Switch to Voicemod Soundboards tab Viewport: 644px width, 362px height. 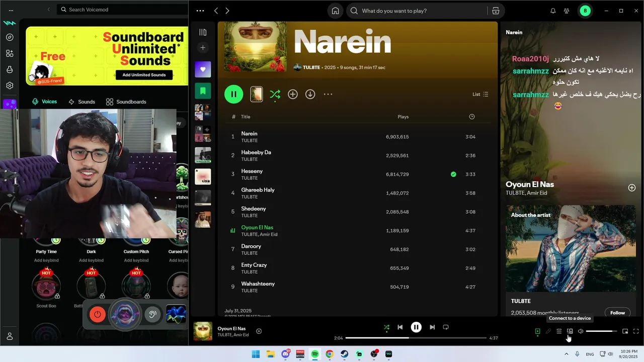coord(126,102)
